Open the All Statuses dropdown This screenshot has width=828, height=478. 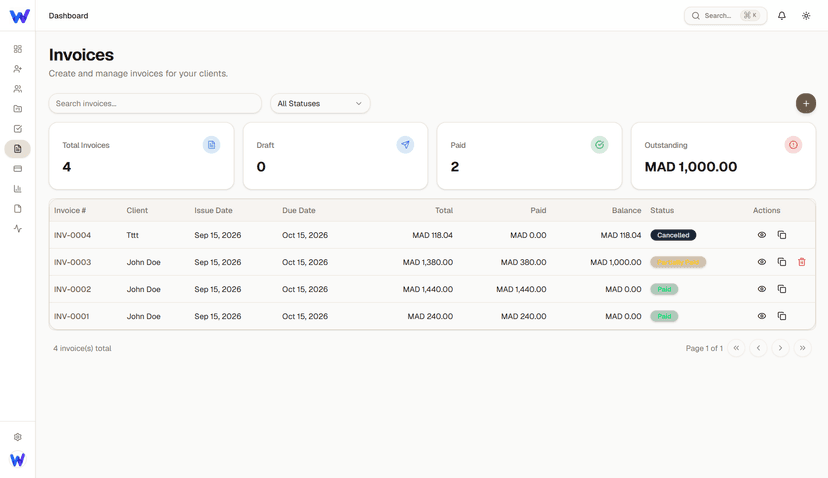[320, 104]
